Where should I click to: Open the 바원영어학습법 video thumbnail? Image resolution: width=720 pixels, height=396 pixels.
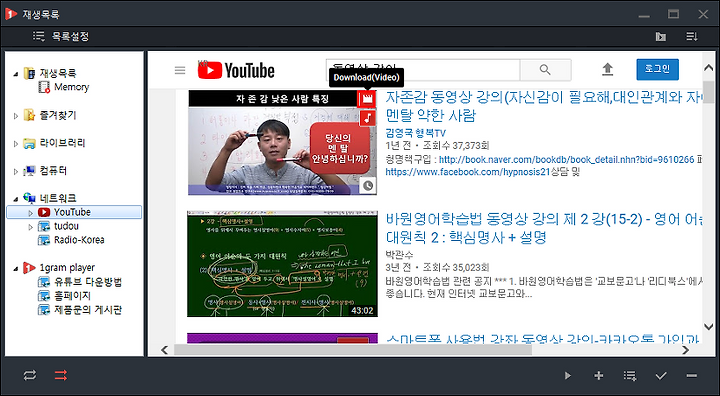coord(282,264)
